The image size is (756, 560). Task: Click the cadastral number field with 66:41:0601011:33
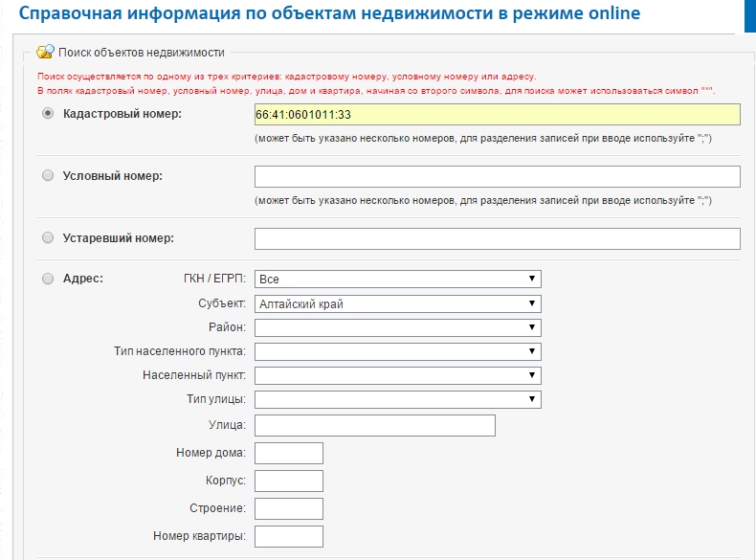click(497, 114)
